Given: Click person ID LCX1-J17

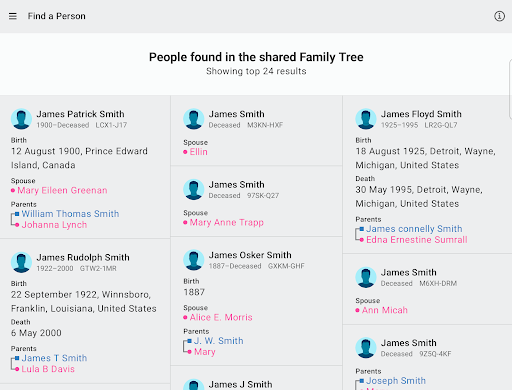Looking at the screenshot, I should (x=111, y=125).
